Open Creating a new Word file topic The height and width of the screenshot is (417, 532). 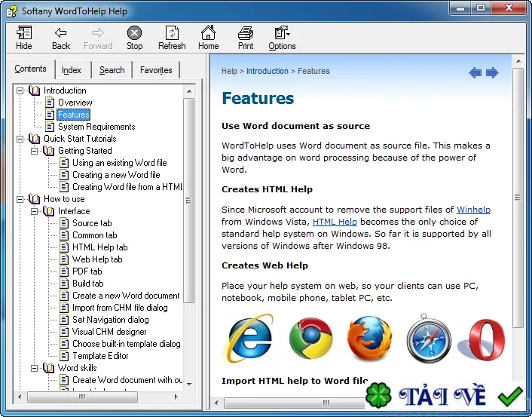point(116,175)
